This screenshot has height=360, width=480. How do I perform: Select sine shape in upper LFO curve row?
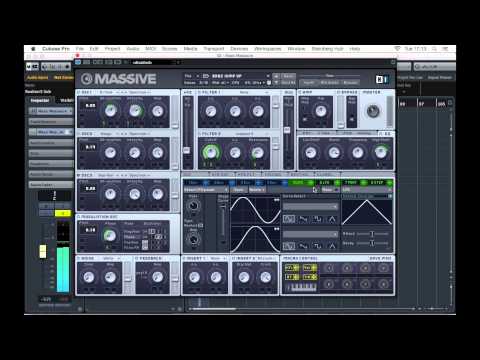[x=289, y=219]
